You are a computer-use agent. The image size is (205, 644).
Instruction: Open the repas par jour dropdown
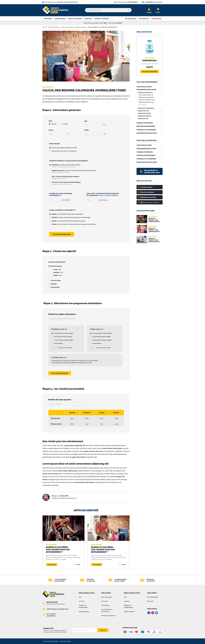(68, 404)
